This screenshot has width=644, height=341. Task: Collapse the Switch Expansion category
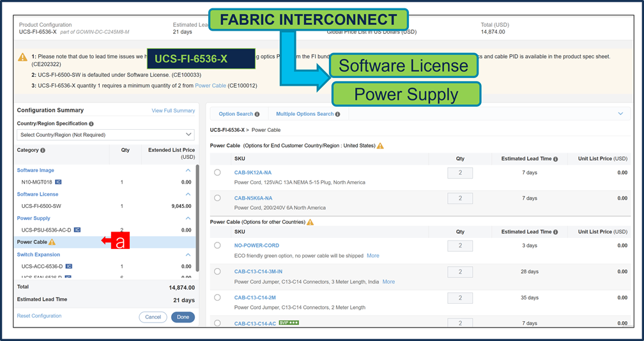[x=188, y=255]
